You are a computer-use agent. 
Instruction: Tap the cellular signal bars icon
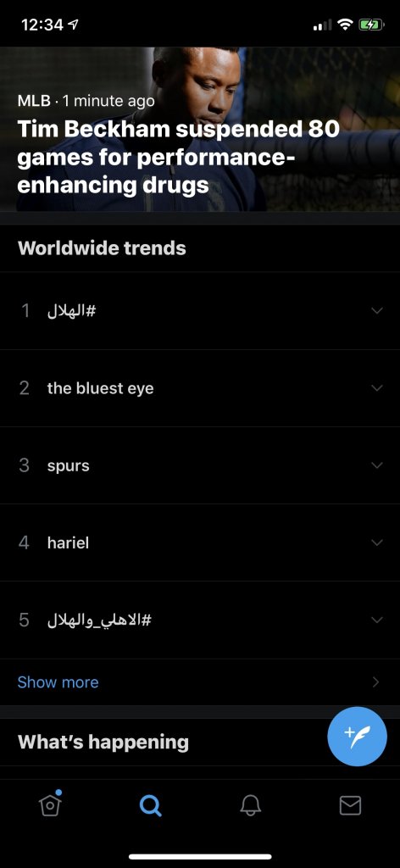point(323,25)
